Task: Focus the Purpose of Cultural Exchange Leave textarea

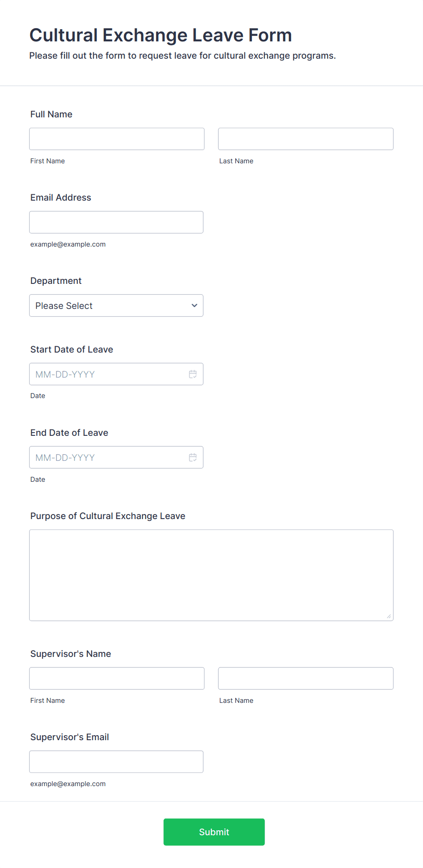Action: [211, 575]
